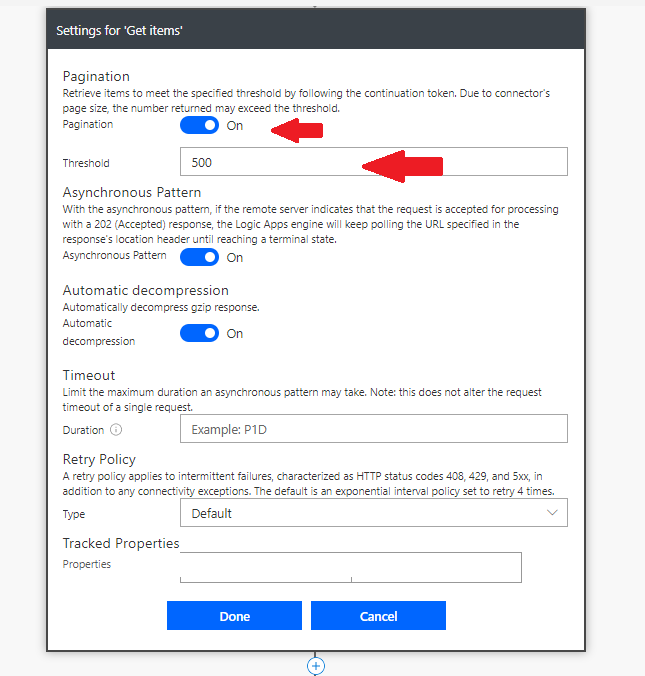Toggle the Automatic decompression switch
The image size is (645, 676).
tap(199, 333)
